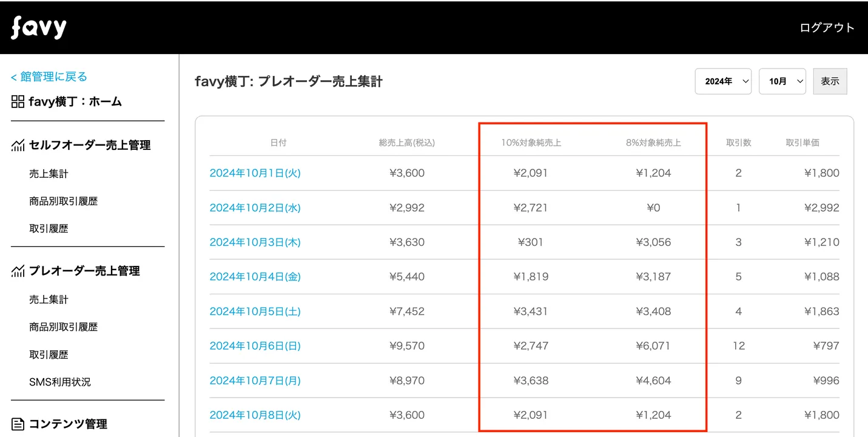Select 売上集計 under セルフオーダー売上管理

tap(49, 174)
